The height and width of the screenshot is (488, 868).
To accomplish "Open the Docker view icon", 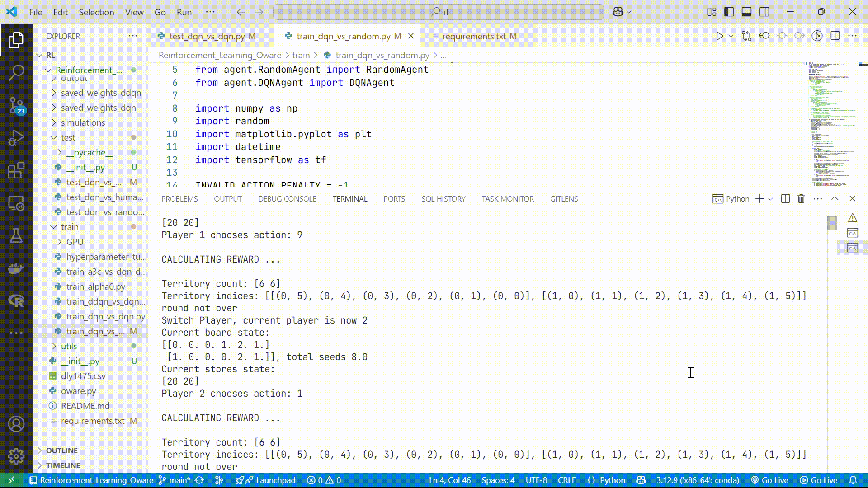I will point(16,268).
